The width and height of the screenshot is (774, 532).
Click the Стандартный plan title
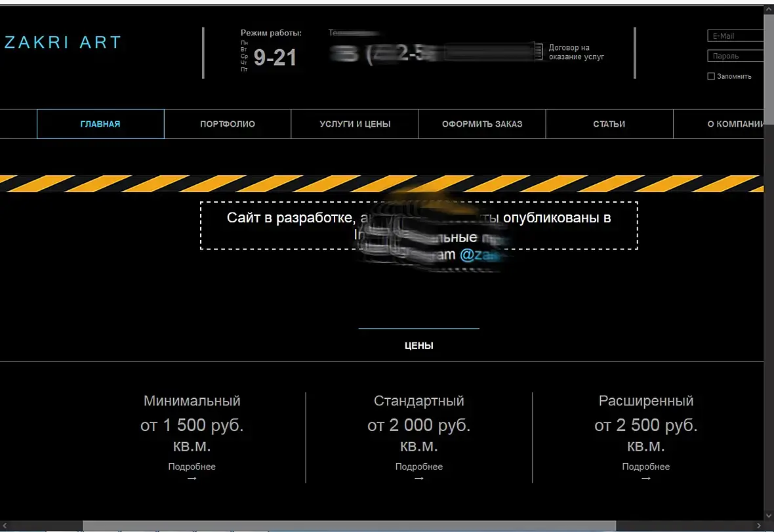coord(419,401)
